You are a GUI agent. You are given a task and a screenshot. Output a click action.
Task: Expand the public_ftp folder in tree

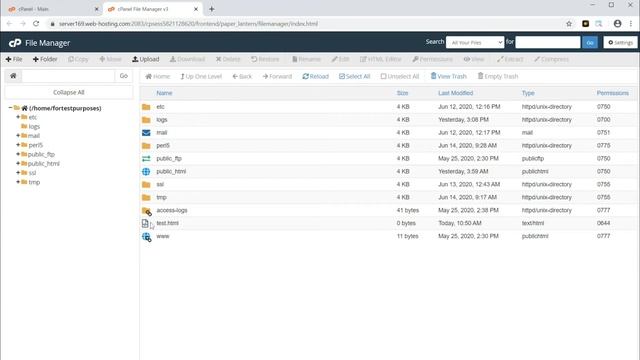coord(18,154)
